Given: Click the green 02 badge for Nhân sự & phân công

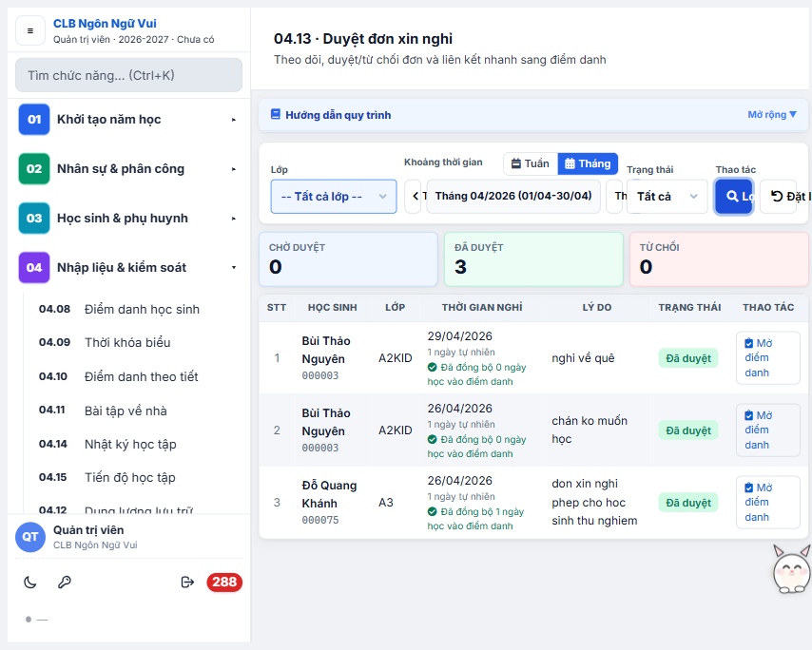Looking at the screenshot, I should (34, 169).
